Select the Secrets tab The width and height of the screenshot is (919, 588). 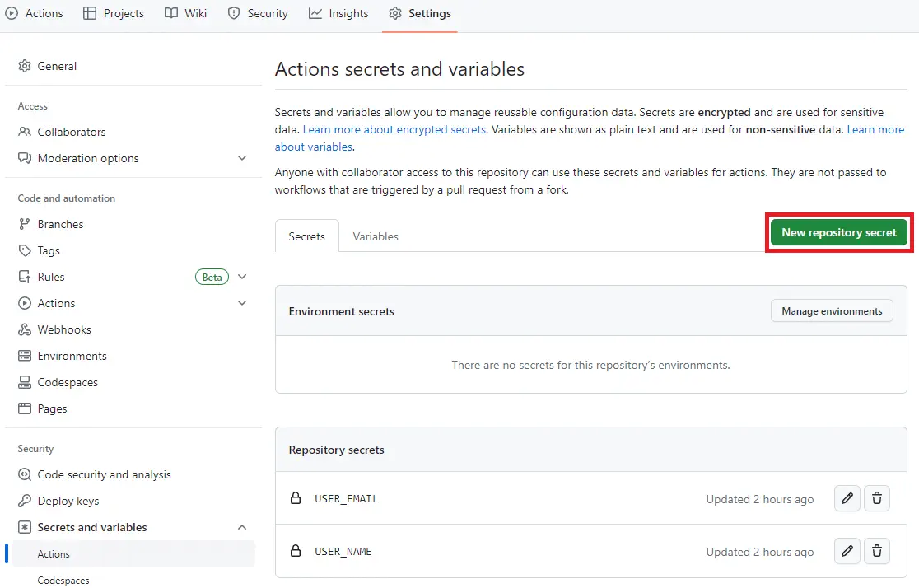[x=306, y=236]
